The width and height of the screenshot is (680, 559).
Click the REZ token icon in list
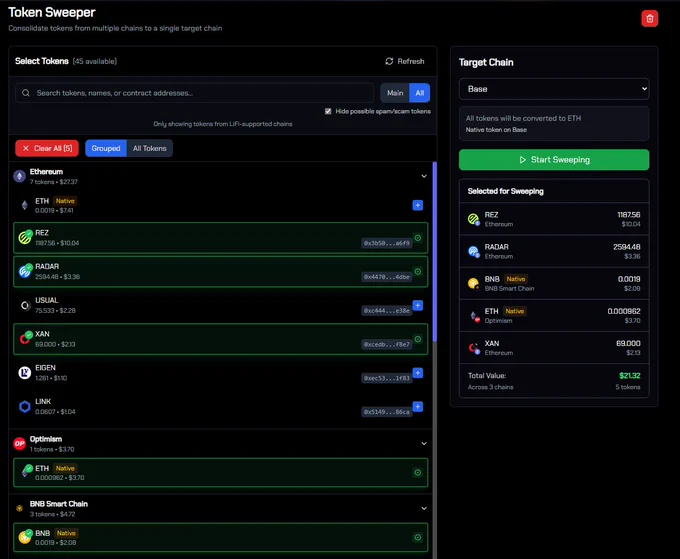point(25,238)
